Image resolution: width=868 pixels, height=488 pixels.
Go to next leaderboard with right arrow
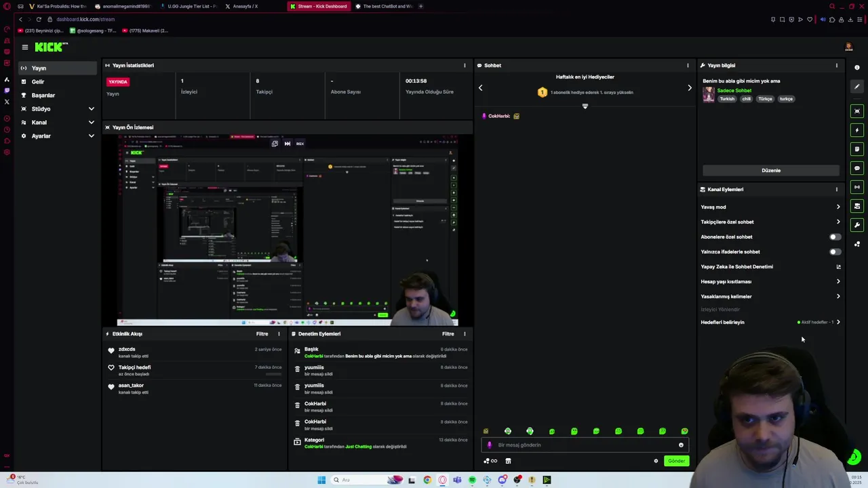(x=690, y=87)
